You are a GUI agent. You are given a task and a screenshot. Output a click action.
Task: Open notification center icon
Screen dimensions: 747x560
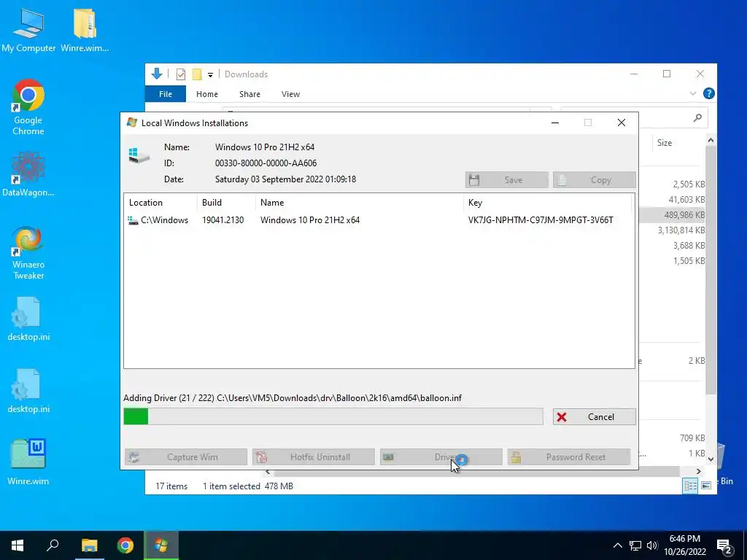point(724,545)
